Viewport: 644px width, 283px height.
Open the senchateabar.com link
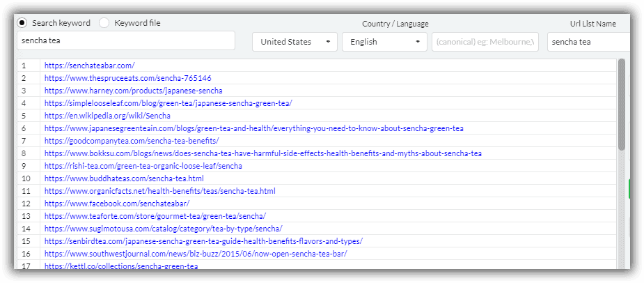click(90, 66)
